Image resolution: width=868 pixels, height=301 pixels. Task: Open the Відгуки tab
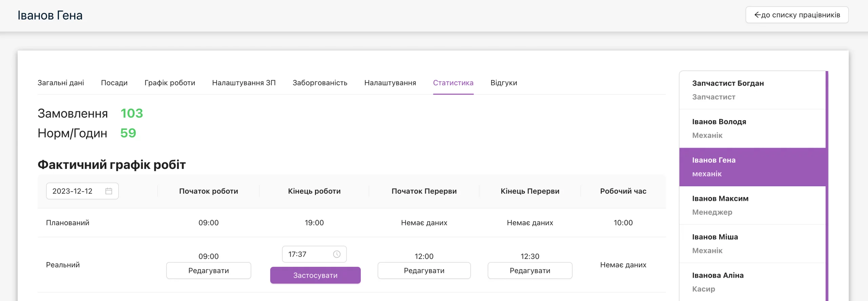[x=504, y=83]
